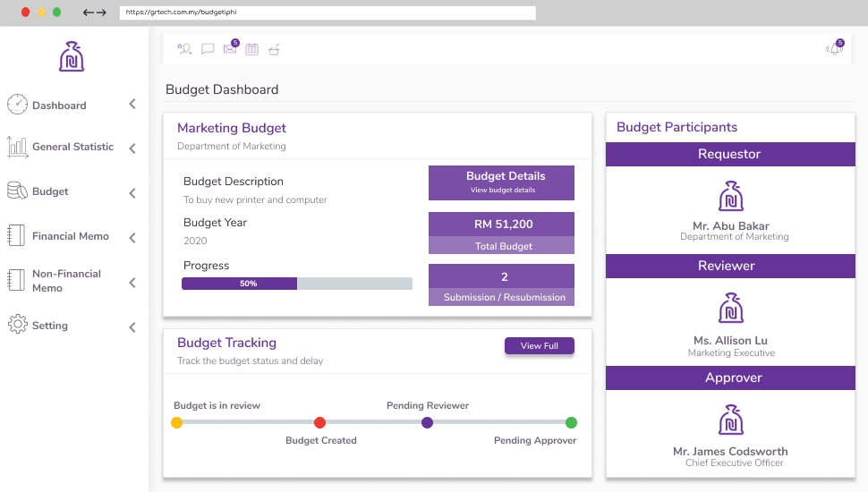The height and width of the screenshot is (492, 868).
Task: Click the Submission / Resubmission tile
Action: click(501, 284)
